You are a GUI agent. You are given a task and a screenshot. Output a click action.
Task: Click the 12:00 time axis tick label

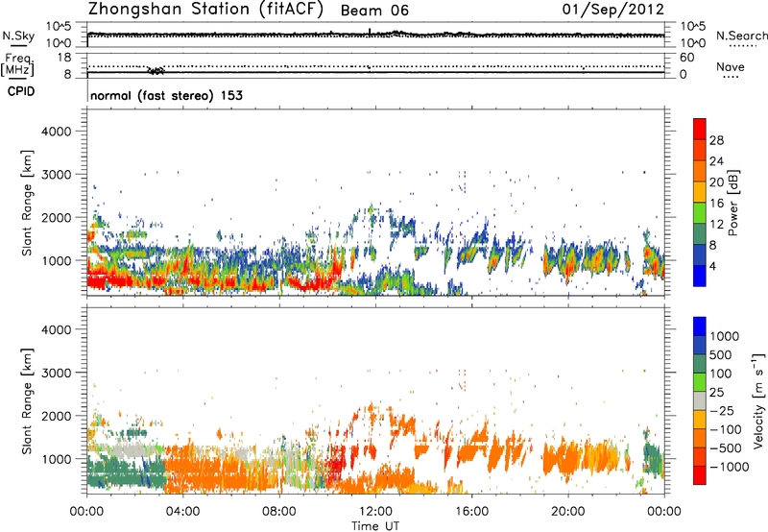tap(375, 512)
